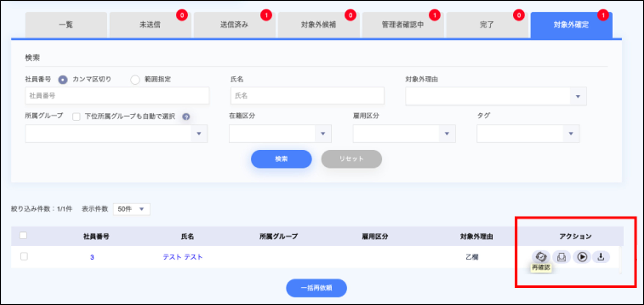Select the 範囲指定 radio button
This screenshot has height=305, width=644.
135,80
